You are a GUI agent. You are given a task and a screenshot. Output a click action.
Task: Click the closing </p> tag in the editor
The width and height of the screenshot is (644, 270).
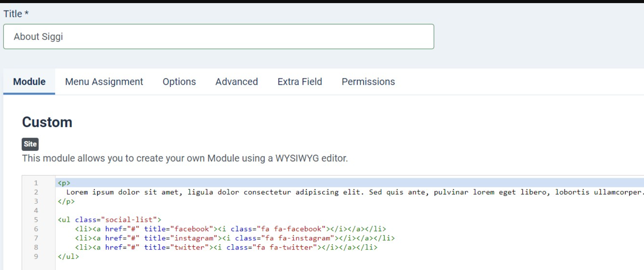pyautogui.click(x=66, y=201)
